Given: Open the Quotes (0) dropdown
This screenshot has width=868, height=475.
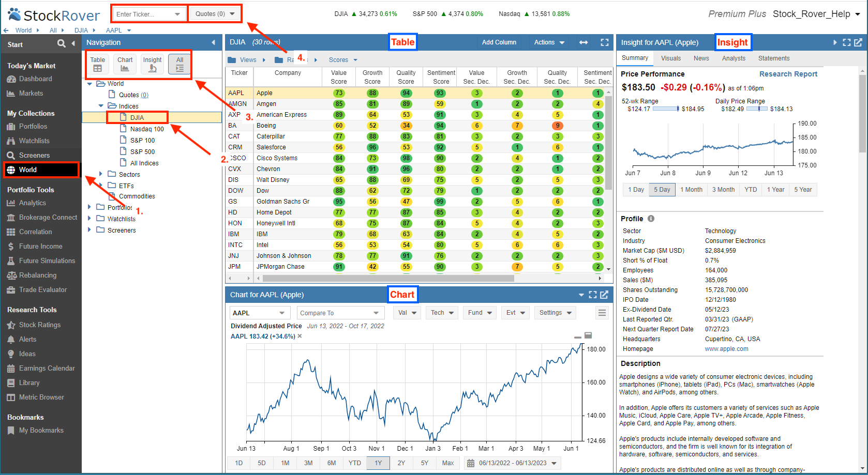Looking at the screenshot, I should pos(215,14).
